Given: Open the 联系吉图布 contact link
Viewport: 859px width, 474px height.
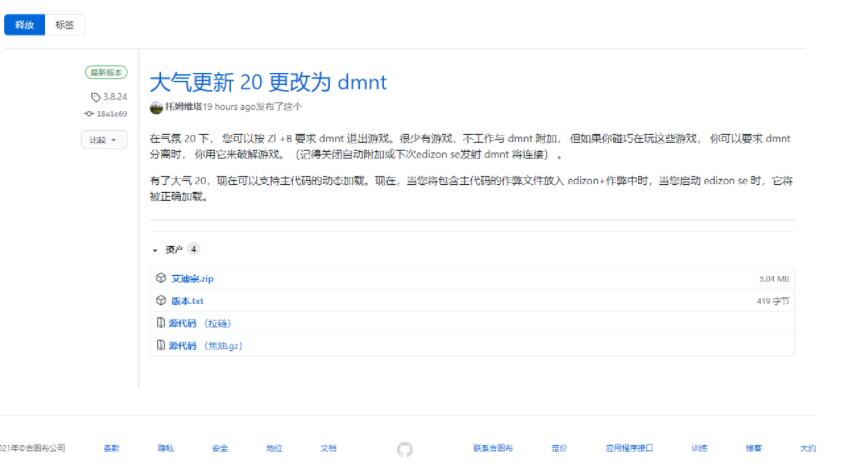Looking at the screenshot, I should point(493,448).
